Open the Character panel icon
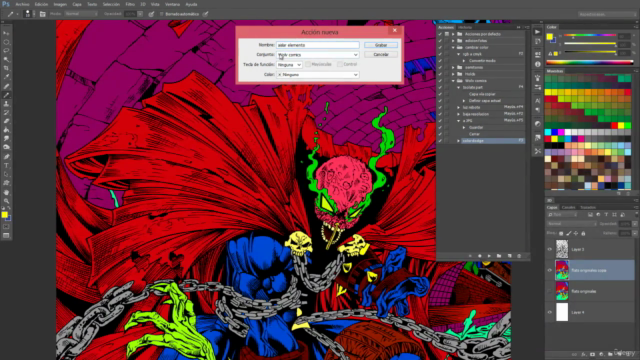Viewport: 640px width, 360px height. coord(538,100)
